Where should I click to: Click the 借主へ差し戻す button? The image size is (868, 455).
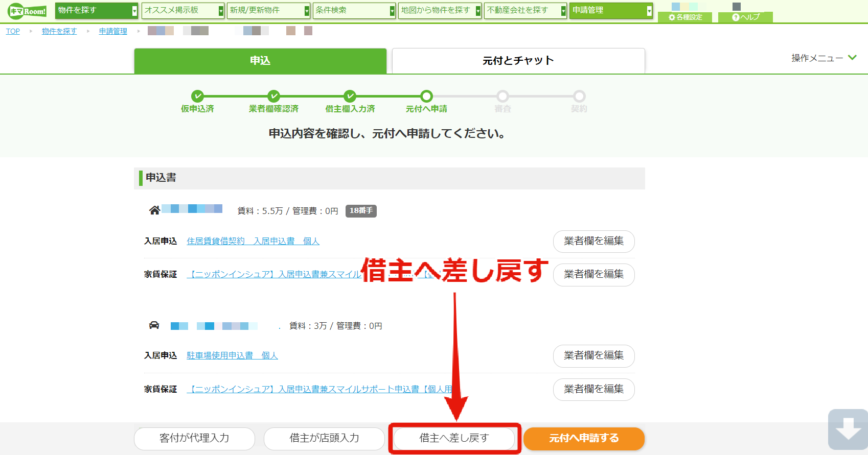pos(454,438)
